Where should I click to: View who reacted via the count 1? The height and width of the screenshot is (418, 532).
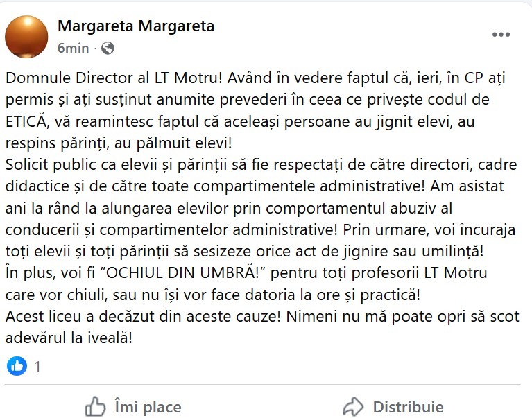pos(37,367)
